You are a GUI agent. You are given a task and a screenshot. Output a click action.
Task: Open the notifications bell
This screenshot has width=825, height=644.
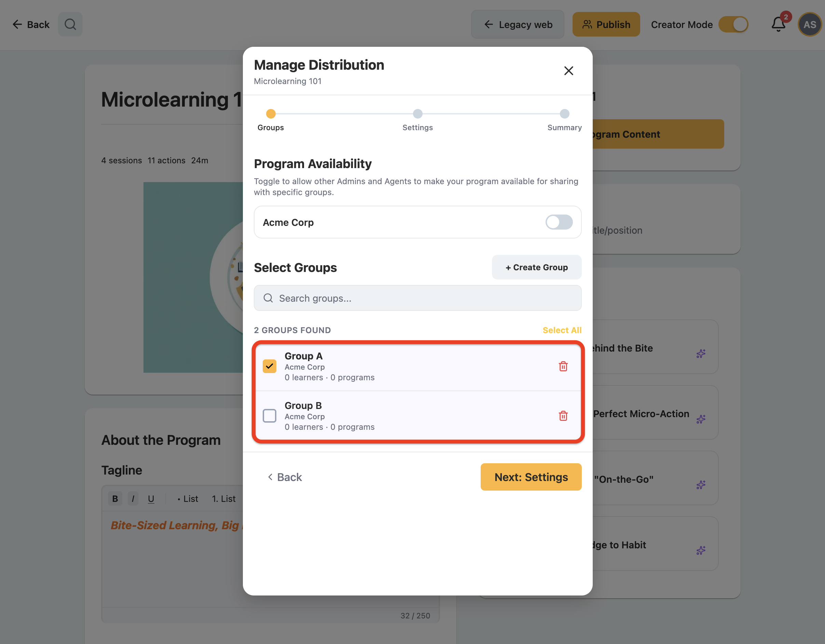pos(778,25)
